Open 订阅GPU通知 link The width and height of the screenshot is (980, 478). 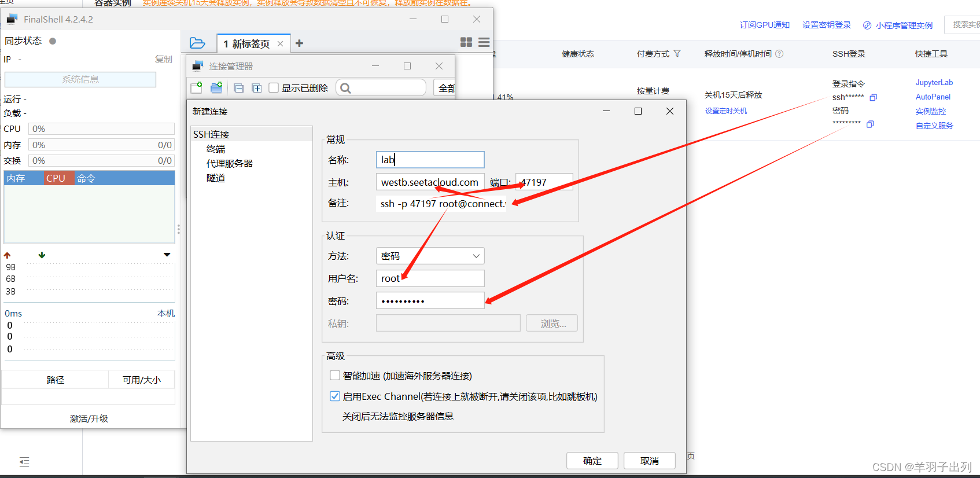click(765, 25)
